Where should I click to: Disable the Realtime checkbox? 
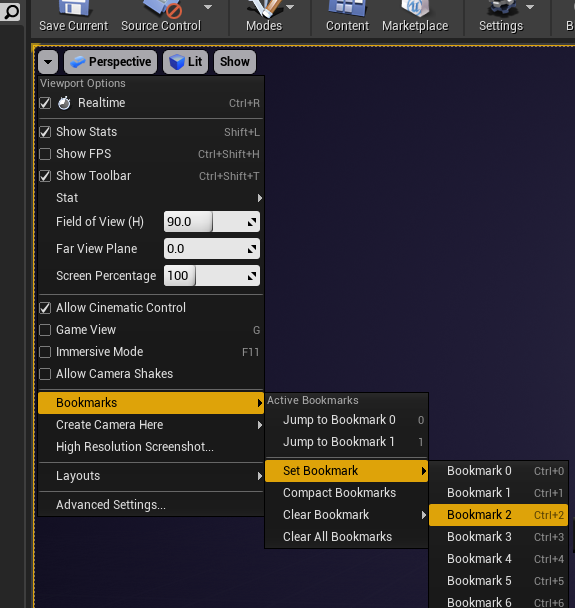45,103
